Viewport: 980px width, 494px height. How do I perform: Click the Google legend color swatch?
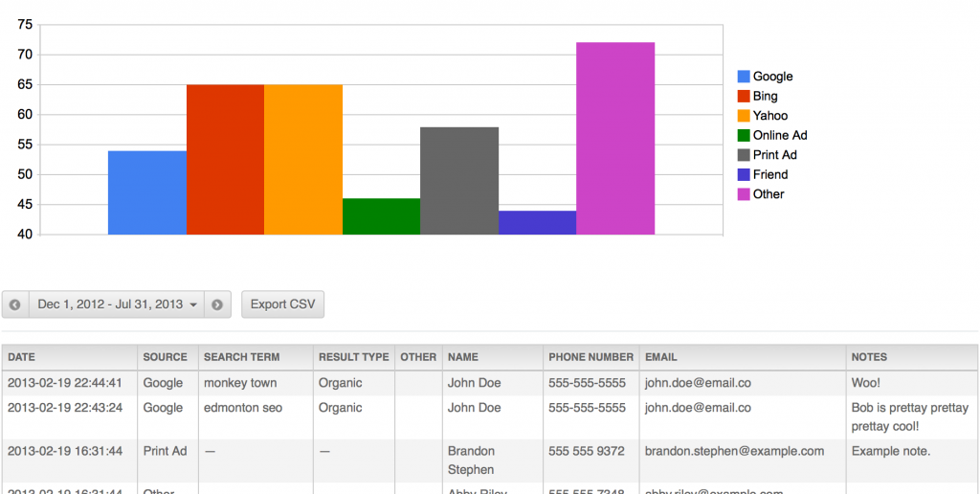click(744, 77)
